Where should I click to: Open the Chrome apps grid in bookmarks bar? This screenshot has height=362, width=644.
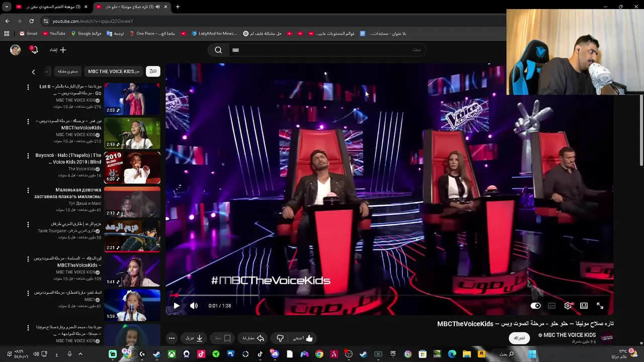coord(7,34)
